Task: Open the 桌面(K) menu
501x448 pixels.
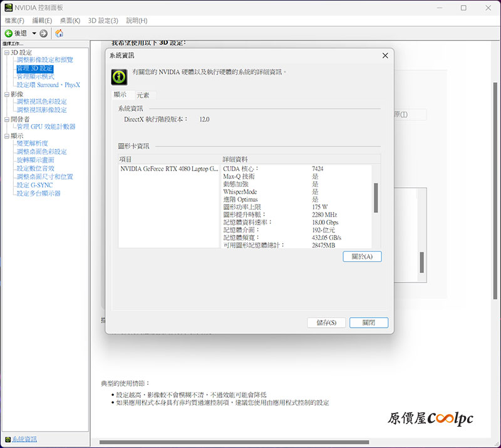Action: click(70, 21)
